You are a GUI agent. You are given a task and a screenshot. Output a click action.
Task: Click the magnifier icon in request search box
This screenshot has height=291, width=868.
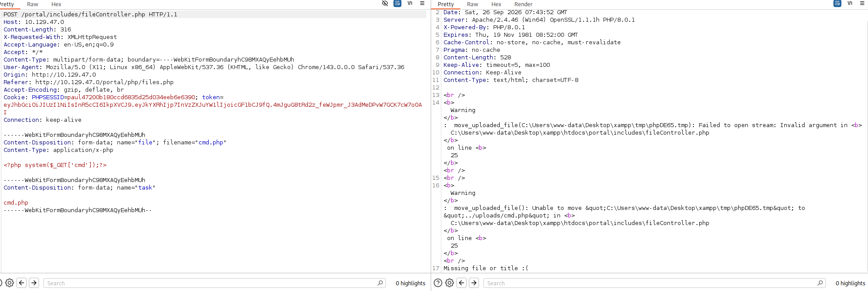tap(380, 283)
